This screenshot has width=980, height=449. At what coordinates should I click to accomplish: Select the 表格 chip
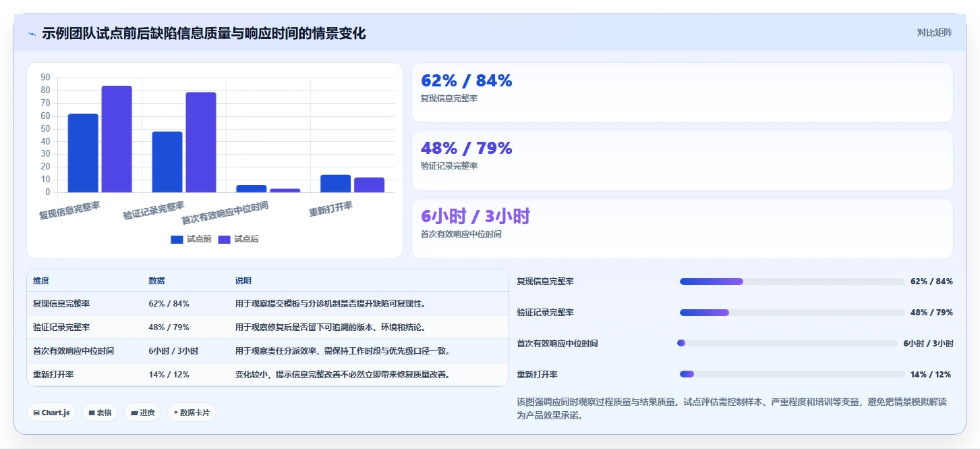pyautogui.click(x=100, y=413)
